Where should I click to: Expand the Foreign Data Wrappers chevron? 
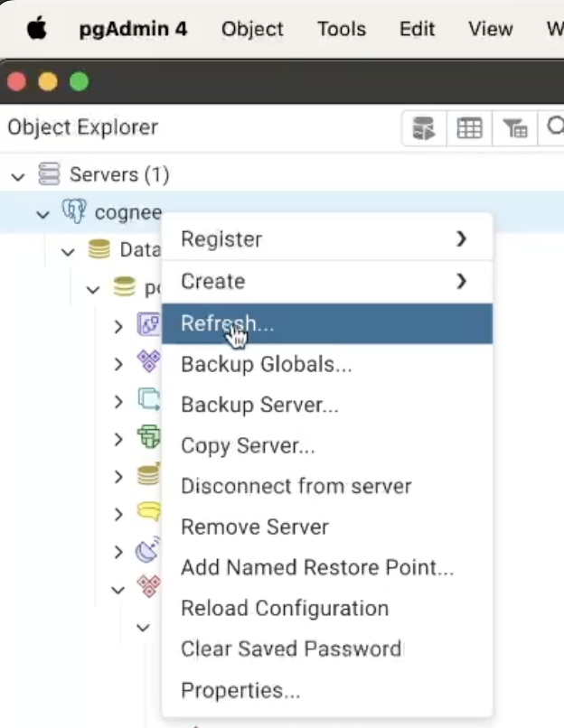click(x=118, y=477)
